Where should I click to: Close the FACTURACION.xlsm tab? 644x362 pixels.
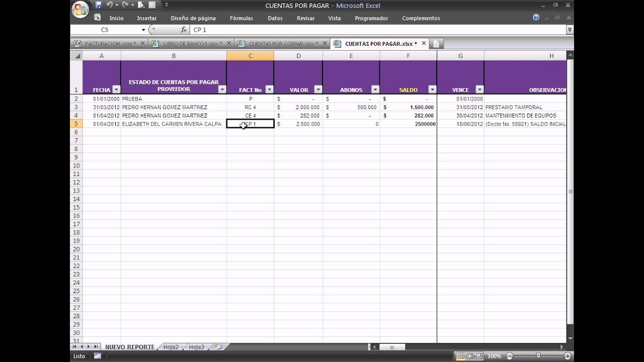pos(143,43)
